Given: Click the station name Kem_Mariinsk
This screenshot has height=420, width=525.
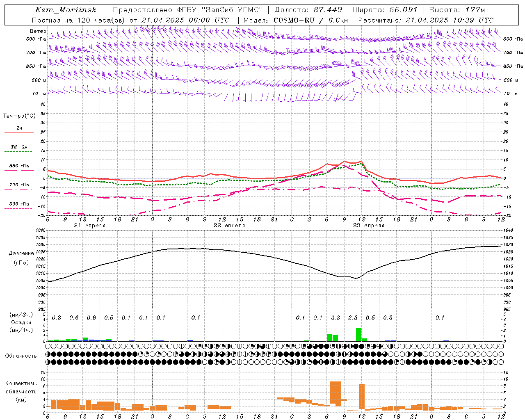Looking at the screenshot, I should point(65,10).
